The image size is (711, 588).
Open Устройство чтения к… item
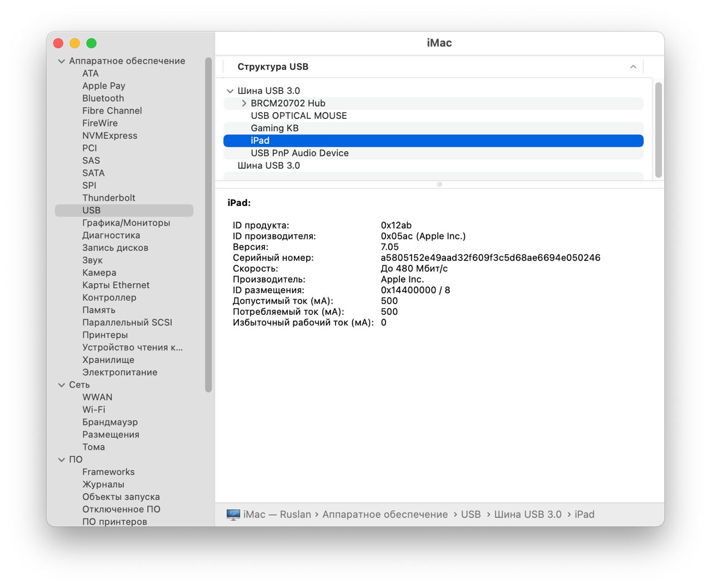pyautogui.click(x=133, y=348)
